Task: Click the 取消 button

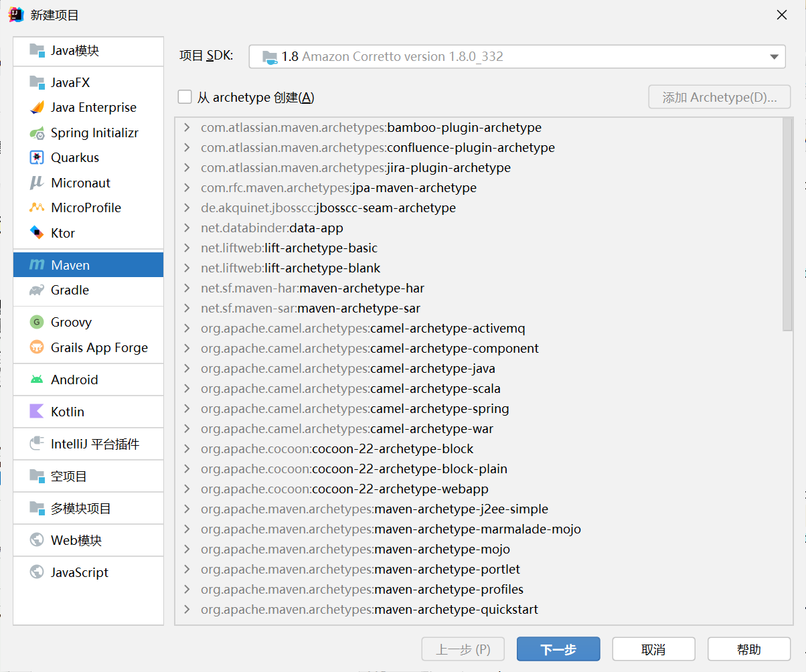Action: (653, 649)
